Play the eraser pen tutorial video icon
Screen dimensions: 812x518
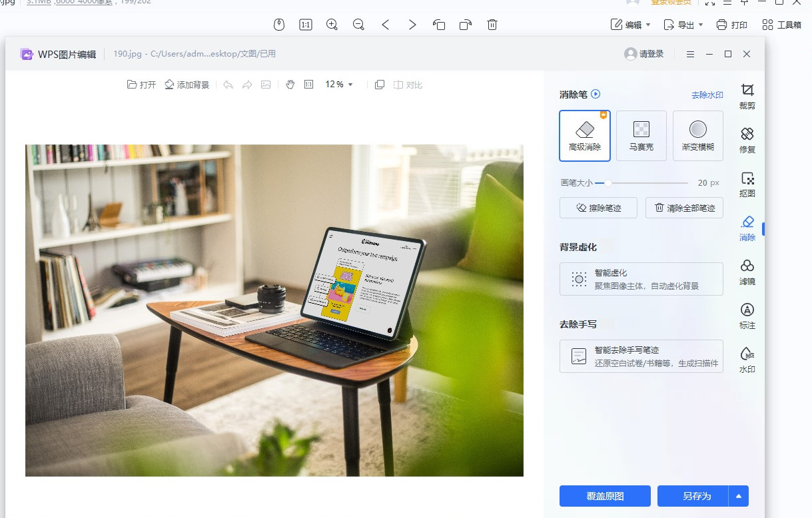coord(596,95)
